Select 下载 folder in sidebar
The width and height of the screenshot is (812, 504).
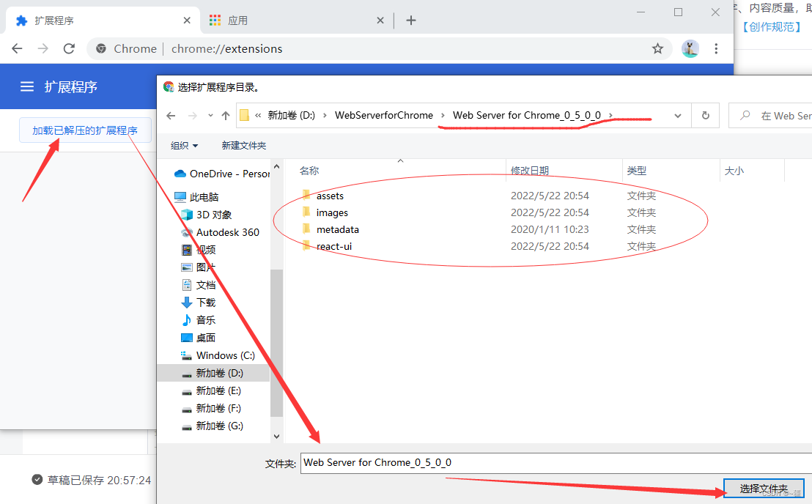pos(199,303)
